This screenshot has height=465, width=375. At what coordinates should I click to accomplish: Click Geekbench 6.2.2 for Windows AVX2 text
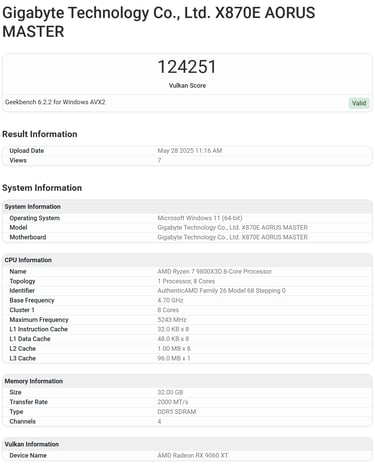click(55, 102)
